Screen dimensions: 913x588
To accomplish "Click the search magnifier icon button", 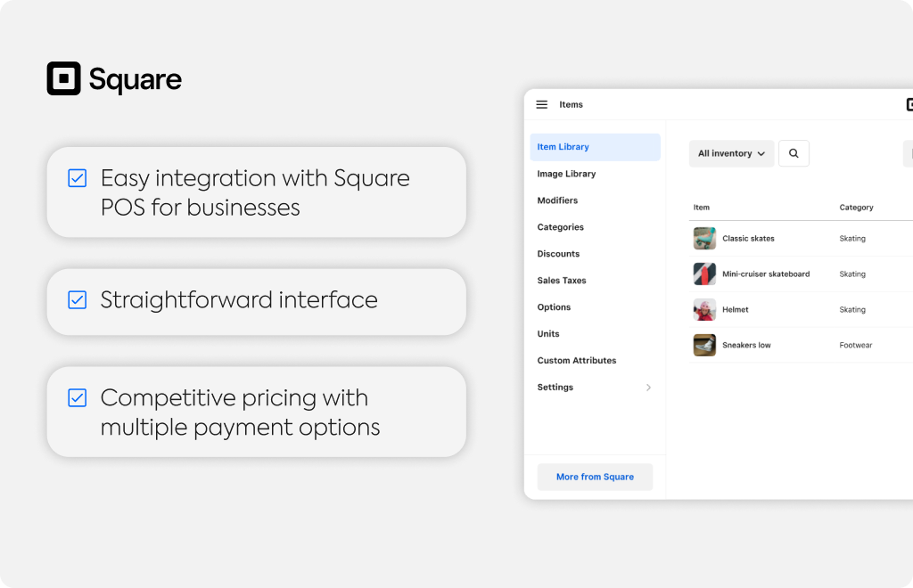I will 794,153.
